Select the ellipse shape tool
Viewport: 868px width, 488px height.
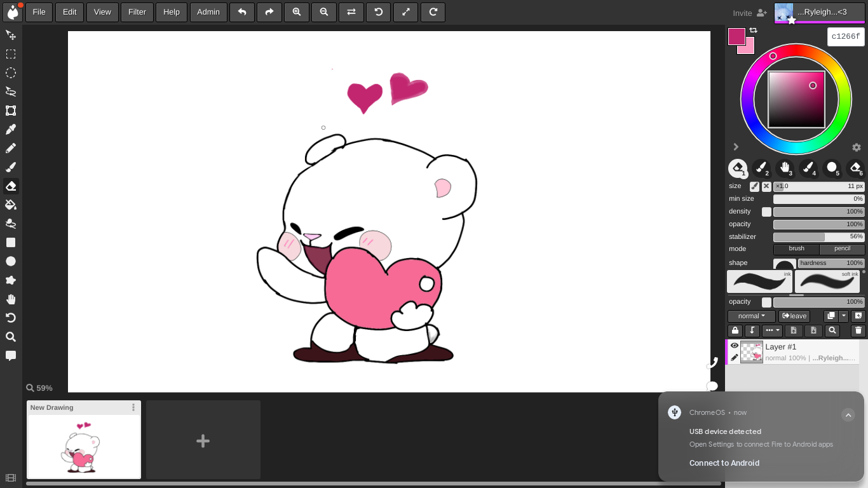11,261
